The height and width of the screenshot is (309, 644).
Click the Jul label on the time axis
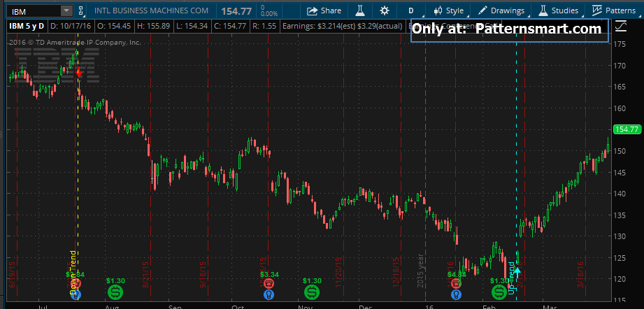(x=42, y=306)
